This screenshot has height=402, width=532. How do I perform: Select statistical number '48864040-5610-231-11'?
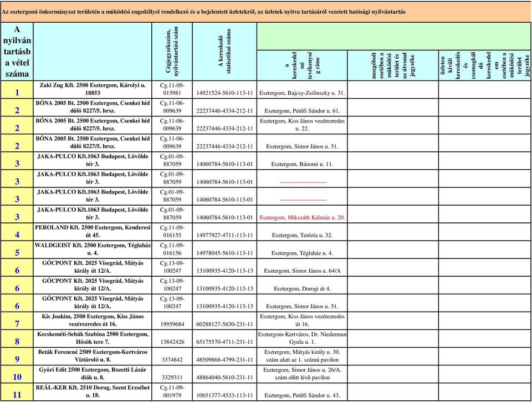(x=224, y=374)
